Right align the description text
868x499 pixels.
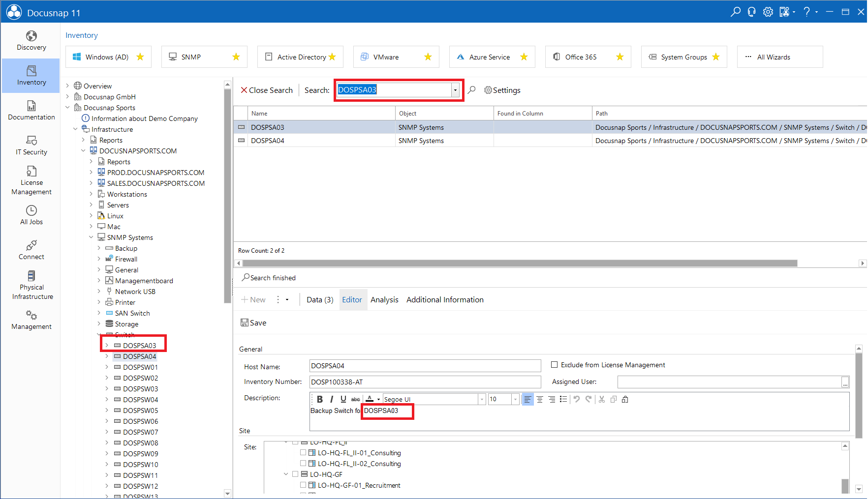point(552,399)
